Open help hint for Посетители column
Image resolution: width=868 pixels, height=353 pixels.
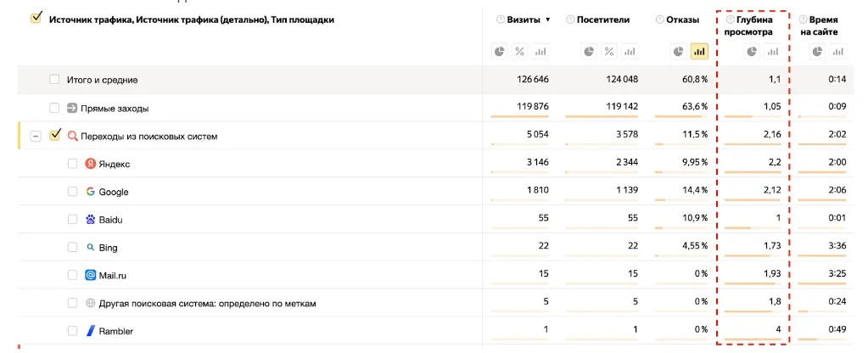(570, 20)
